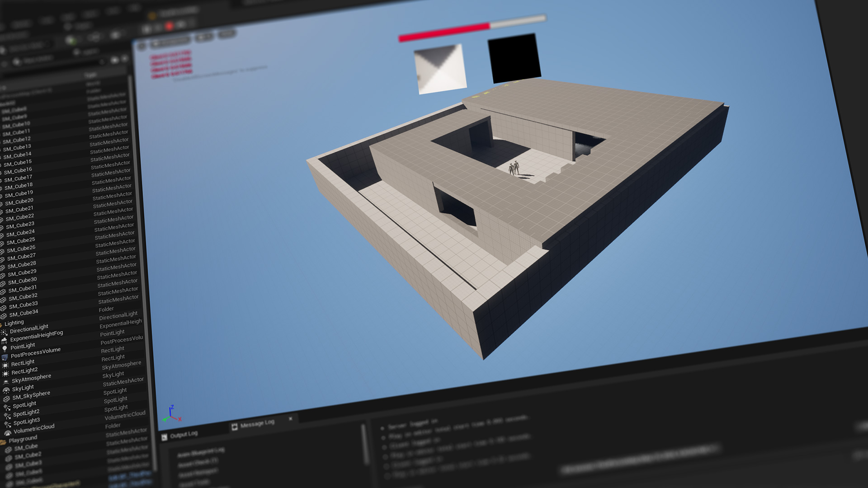868x488 pixels.
Task: Click the white gradient square thumbnail
Action: (x=440, y=69)
